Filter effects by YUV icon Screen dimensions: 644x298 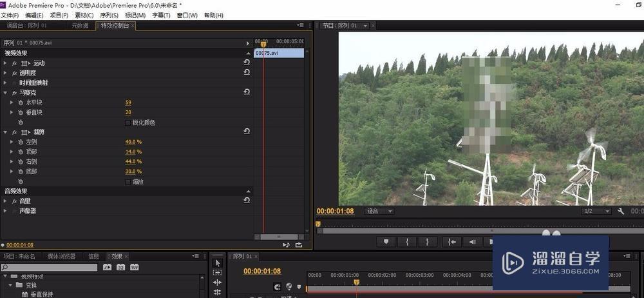tap(134, 268)
